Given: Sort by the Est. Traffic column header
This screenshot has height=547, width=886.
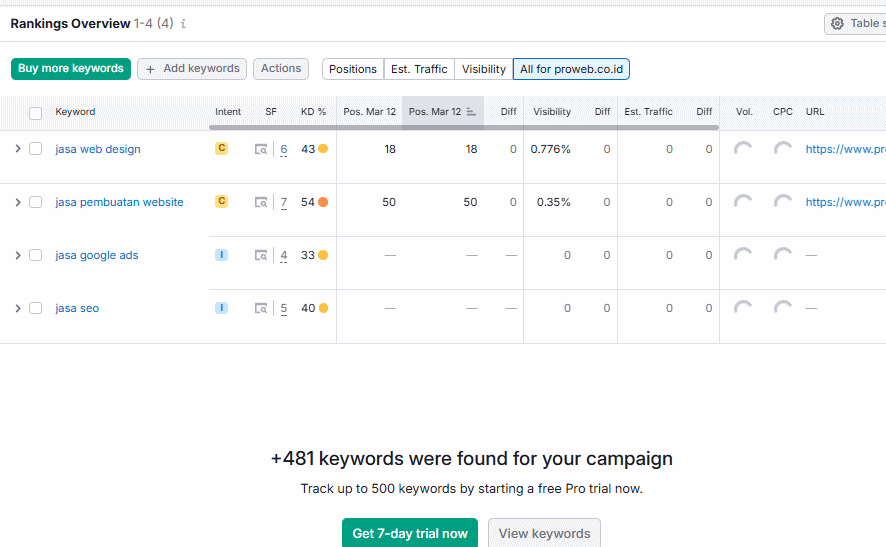Looking at the screenshot, I should [648, 112].
